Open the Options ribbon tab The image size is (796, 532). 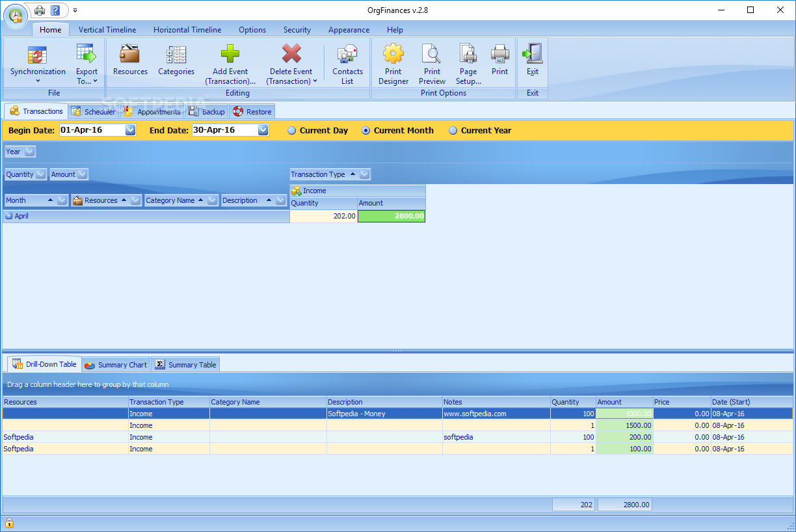click(252, 30)
